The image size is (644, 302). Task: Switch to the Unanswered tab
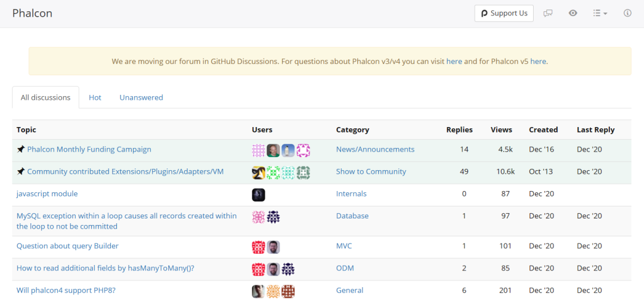pyautogui.click(x=141, y=97)
